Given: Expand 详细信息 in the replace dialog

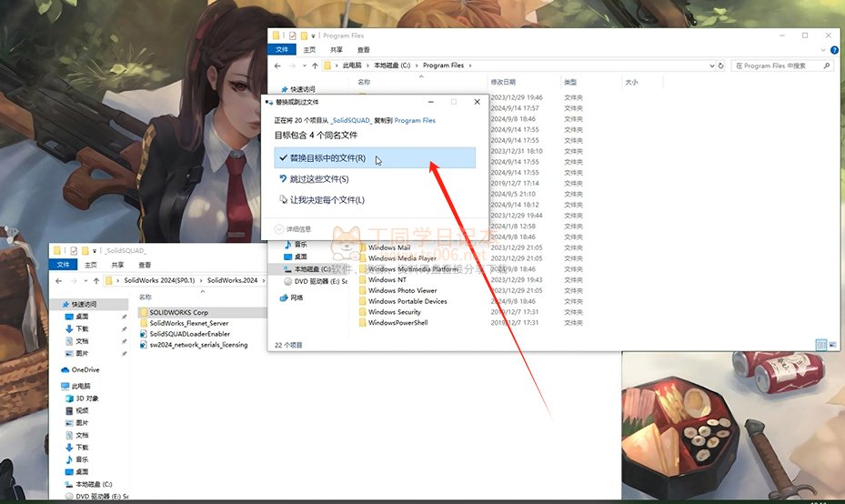Looking at the screenshot, I should click(x=293, y=229).
